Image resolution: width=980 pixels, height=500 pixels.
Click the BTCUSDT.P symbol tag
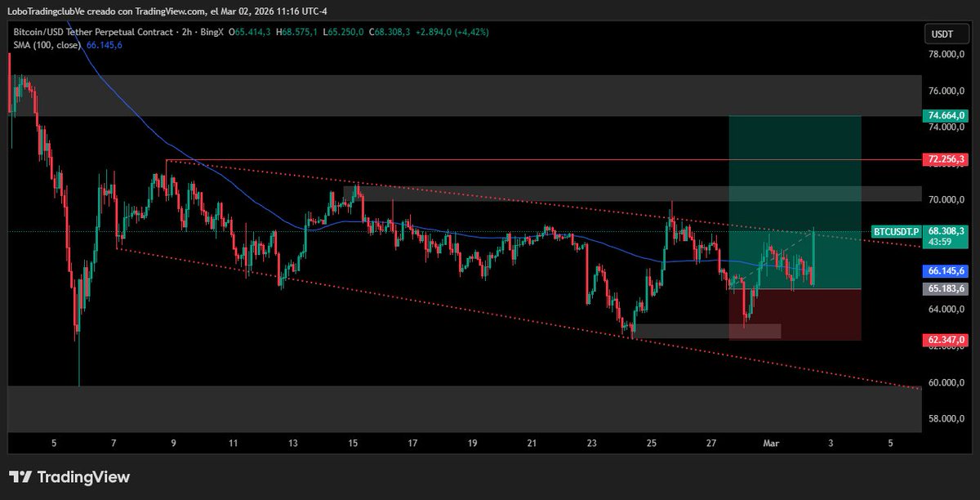tap(895, 231)
